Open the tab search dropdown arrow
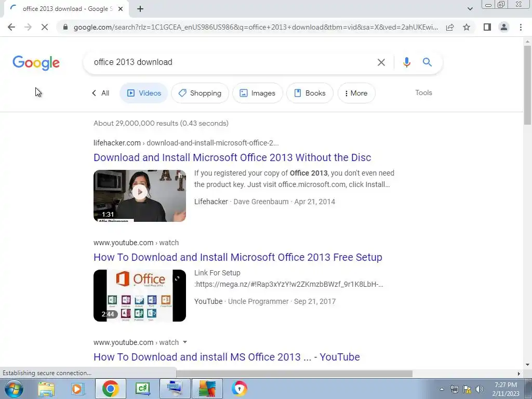The width and height of the screenshot is (532, 399). tap(470, 9)
